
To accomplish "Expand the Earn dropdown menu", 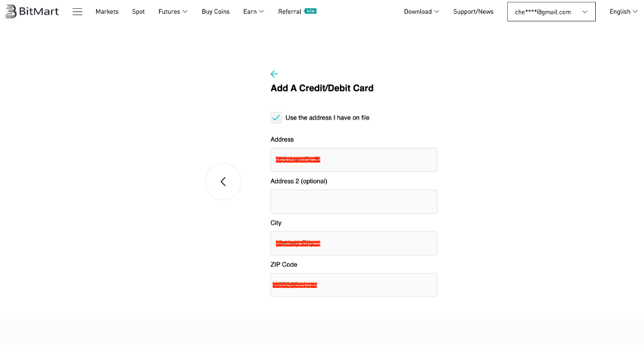I will [x=253, y=12].
